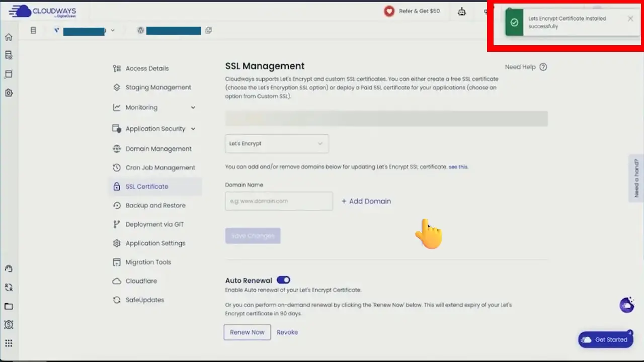
Task: Toggle the Auto Renewal switch
Action: (x=283, y=280)
